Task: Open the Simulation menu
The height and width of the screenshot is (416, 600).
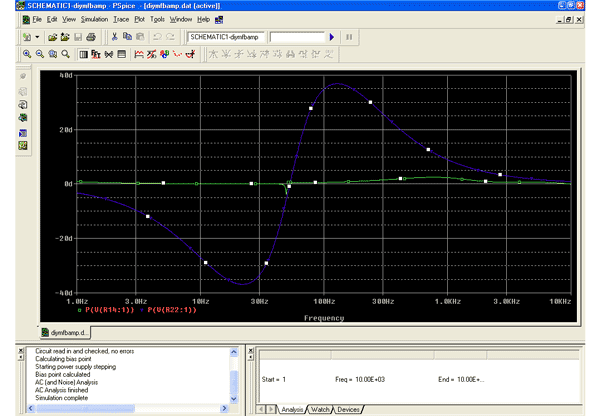Action: pos(95,20)
